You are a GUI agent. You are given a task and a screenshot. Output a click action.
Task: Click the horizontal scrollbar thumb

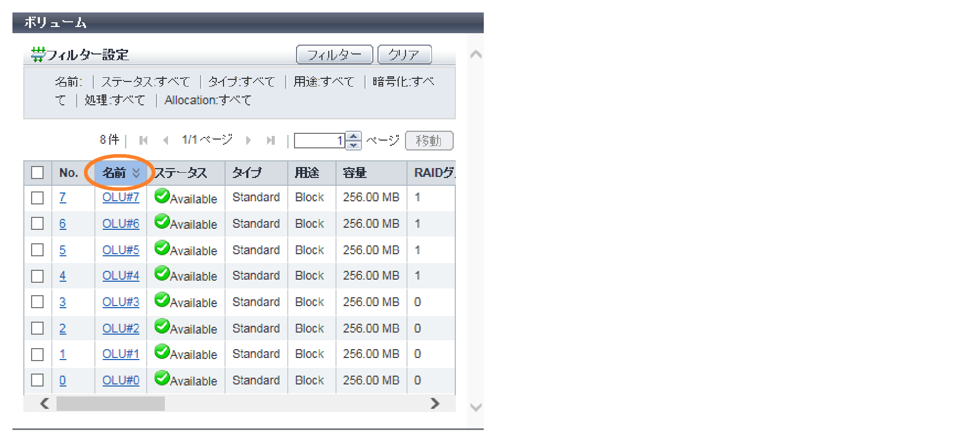coord(110,404)
